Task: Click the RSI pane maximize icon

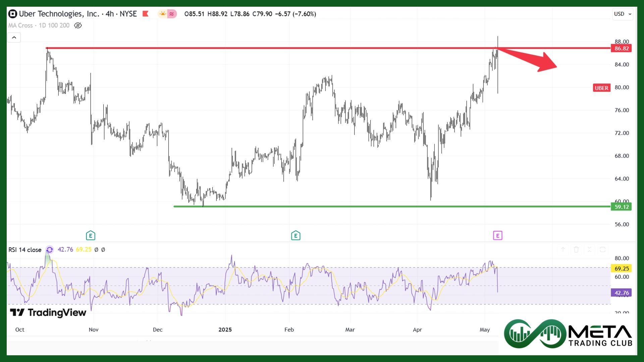Action: tap(602, 249)
